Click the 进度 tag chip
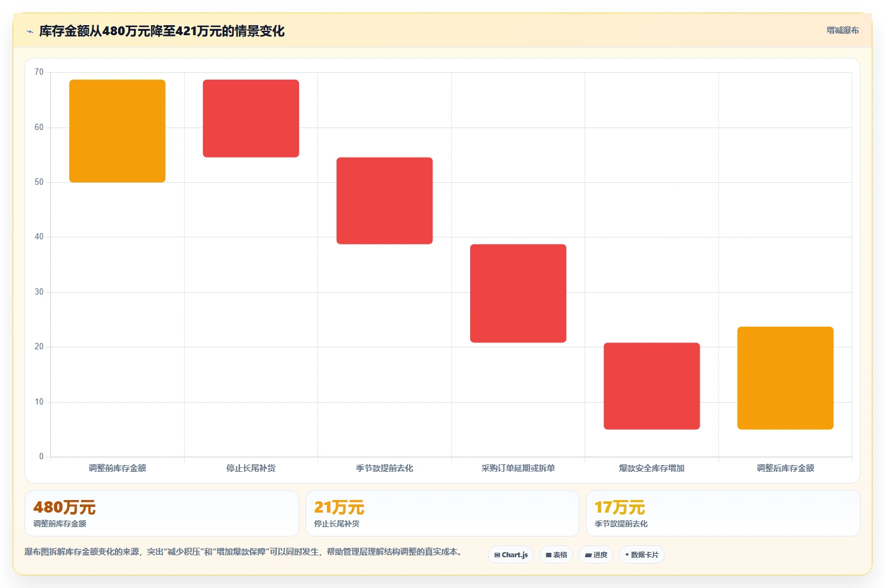 pos(596,555)
